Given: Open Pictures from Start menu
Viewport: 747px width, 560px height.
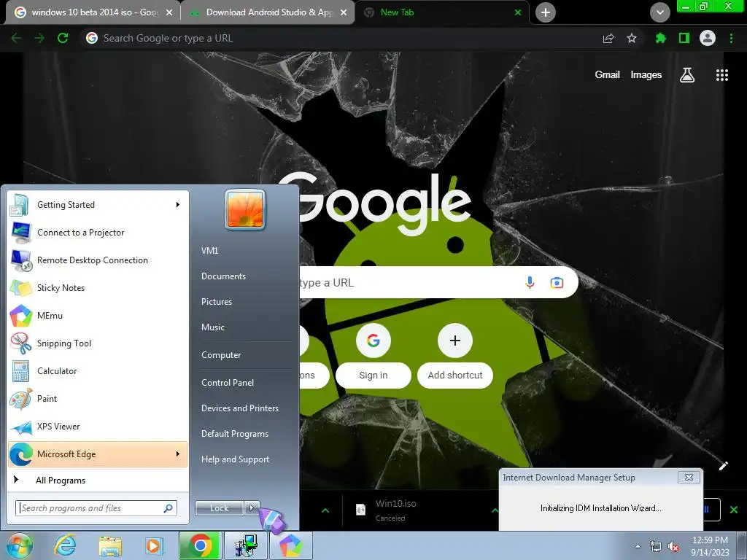Looking at the screenshot, I should point(217,302).
